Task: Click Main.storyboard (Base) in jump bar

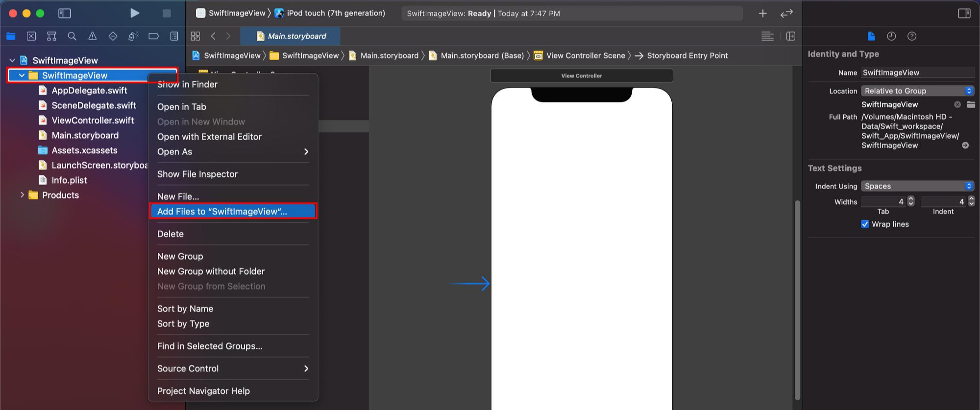Action: (477, 55)
